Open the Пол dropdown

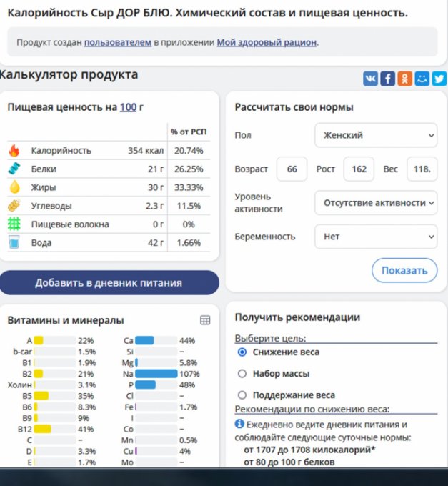pyautogui.click(x=376, y=135)
